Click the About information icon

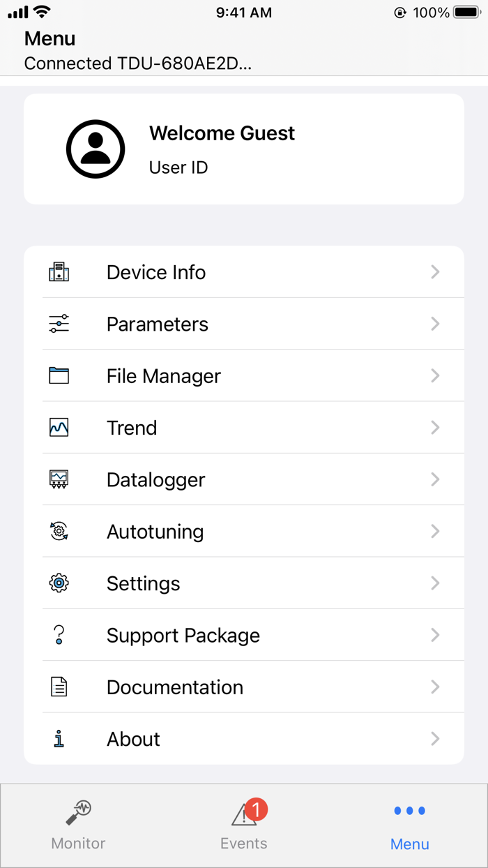click(x=59, y=738)
